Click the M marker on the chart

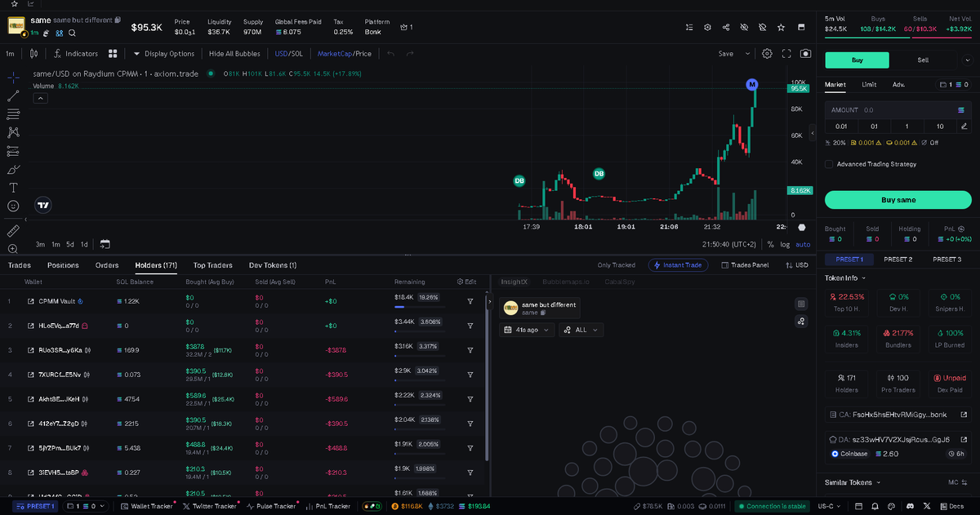click(x=752, y=85)
